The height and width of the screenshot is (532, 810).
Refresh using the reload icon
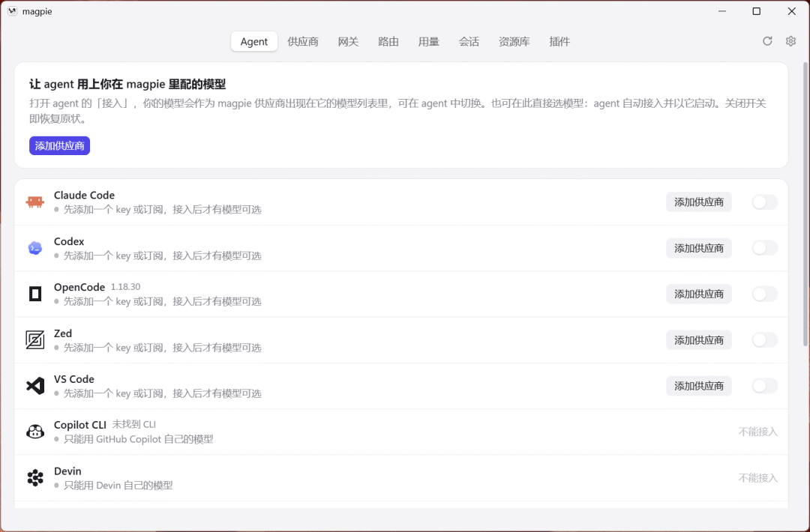click(x=768, y=41)
